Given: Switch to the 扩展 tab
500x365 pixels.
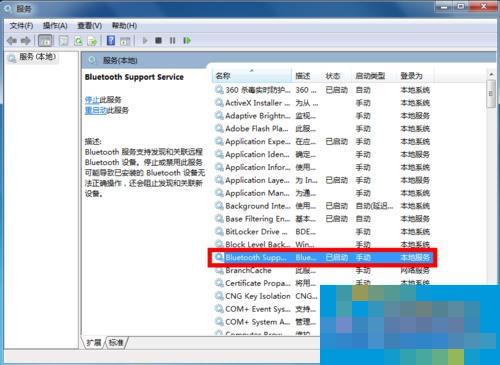Looking at the screenshot, I should [94, 342].
